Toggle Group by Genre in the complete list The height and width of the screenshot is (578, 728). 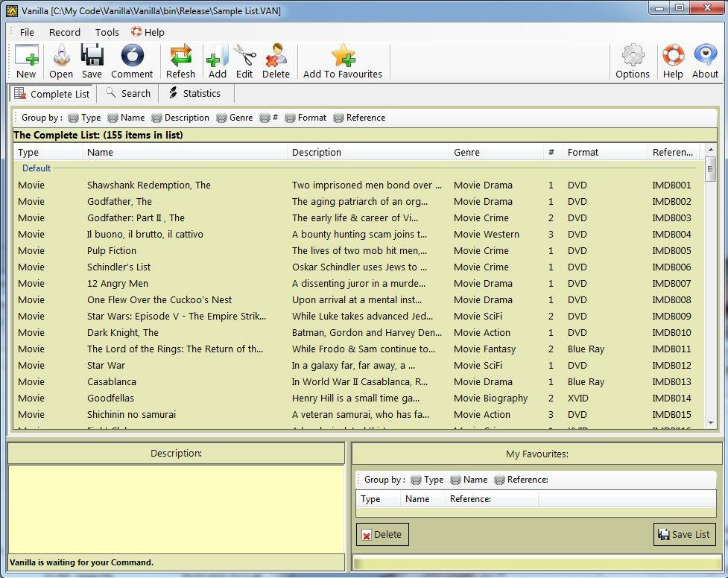(x=234, y=118)
